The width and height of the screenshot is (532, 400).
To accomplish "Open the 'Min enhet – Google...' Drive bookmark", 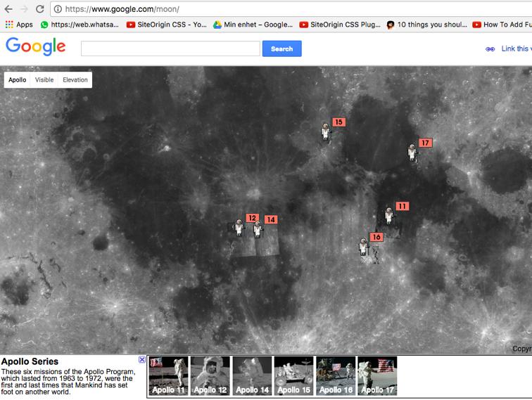I will (x=253, y=25).
